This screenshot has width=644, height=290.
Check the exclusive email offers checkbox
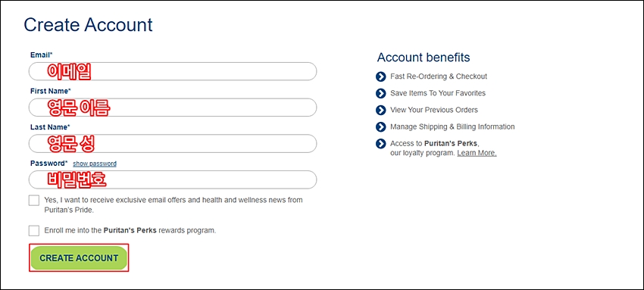pyautogui.click(x=34, y=200)
